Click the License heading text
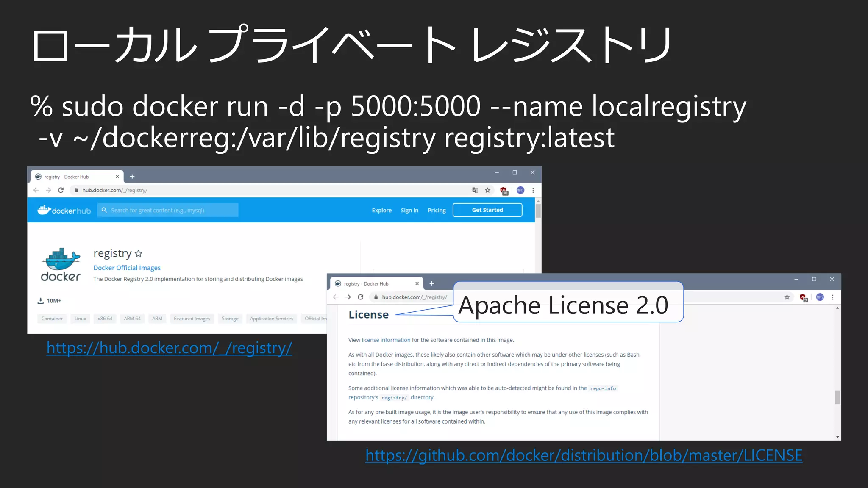Viewport: 868px width, 488px height. (368, 315)
